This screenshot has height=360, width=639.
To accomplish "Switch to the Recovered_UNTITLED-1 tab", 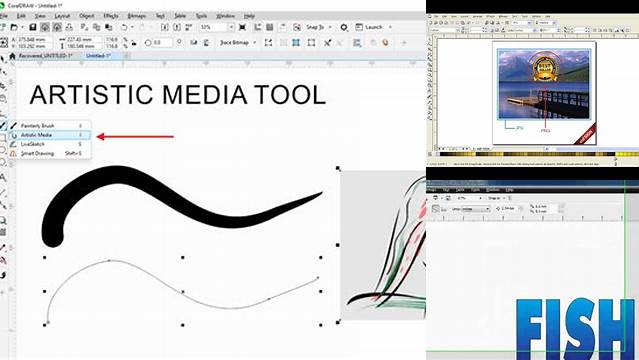I will coord(45,56).
